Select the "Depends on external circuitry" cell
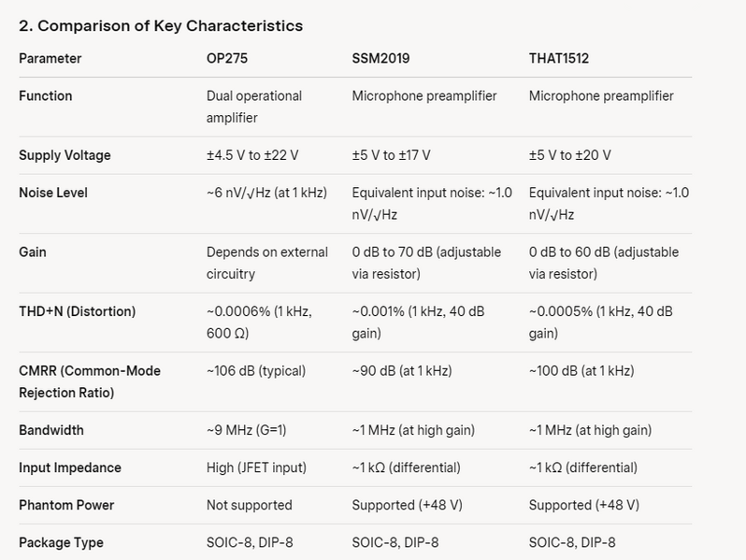 coord(266,263)
